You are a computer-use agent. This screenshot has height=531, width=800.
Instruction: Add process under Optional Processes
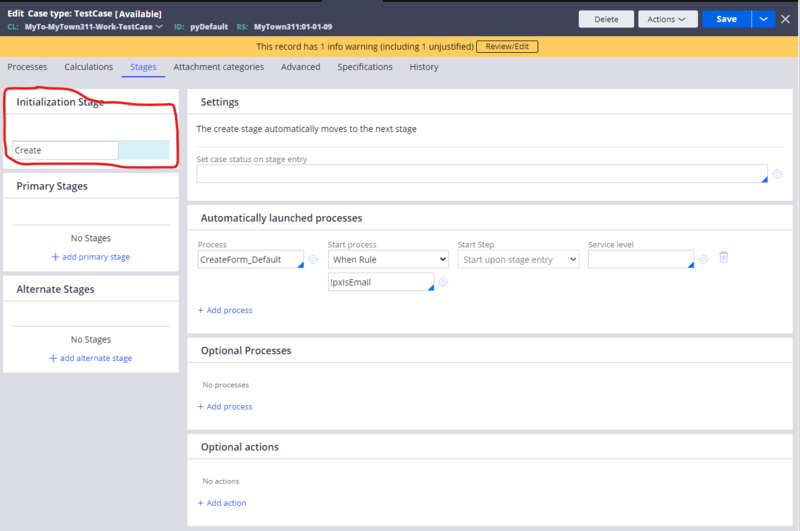click(x=225, y=407)
